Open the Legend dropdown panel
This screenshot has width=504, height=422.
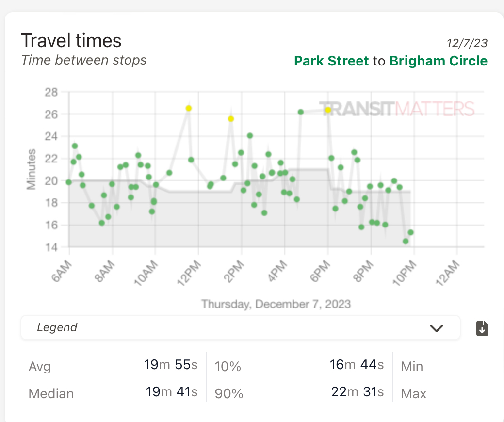click(240, 328)
